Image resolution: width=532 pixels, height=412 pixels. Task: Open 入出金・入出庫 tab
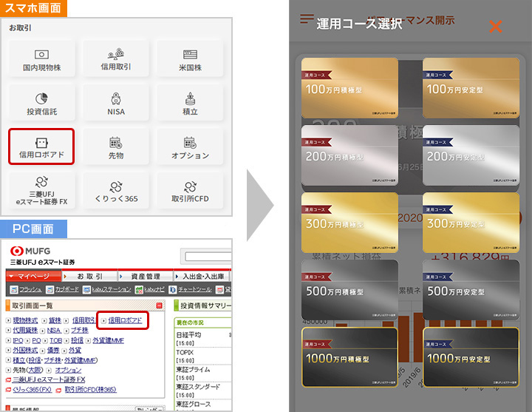pyautogui.click(x=202, y=276)
